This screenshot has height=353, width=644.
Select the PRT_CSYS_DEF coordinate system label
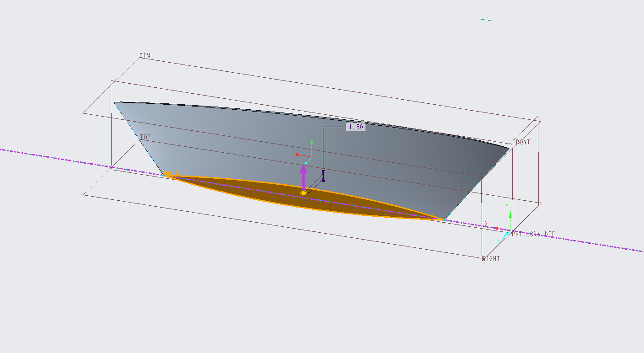[533, 234]
